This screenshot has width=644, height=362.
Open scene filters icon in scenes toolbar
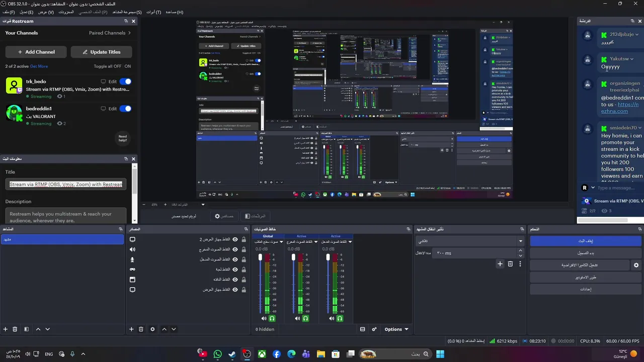click(x=27, y=329)
